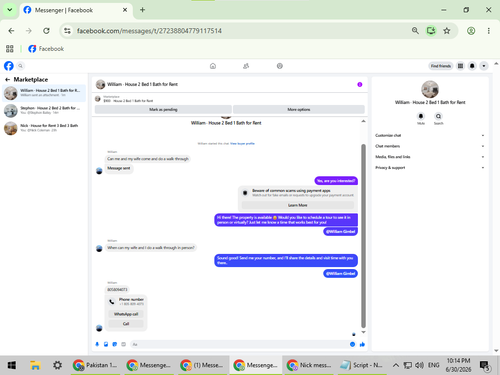Mute the chat using the bell icon
This screenshot has height=375, width=500.
tap(421, 116)
